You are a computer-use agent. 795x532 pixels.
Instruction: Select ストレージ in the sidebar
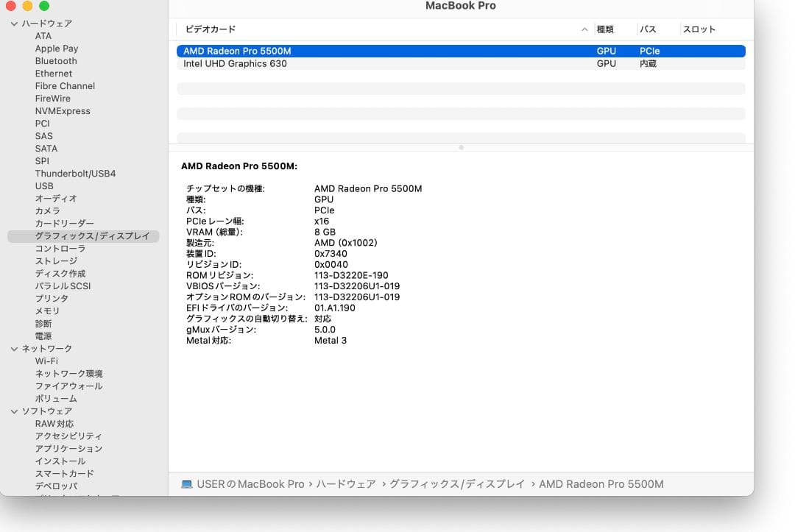(x=56, y=260)
